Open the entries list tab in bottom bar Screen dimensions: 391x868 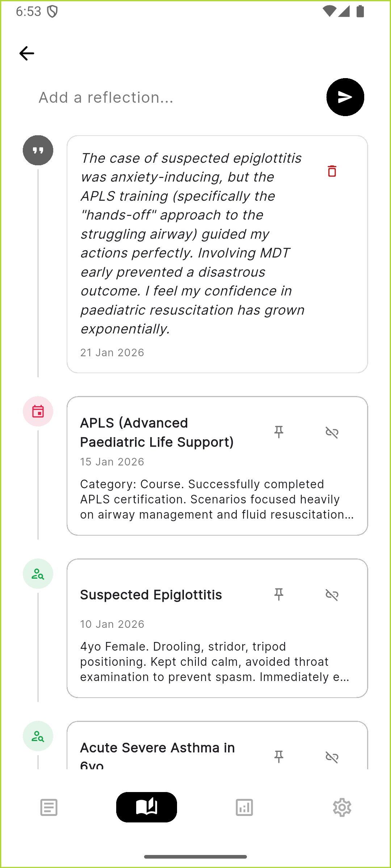coord(49,807)
